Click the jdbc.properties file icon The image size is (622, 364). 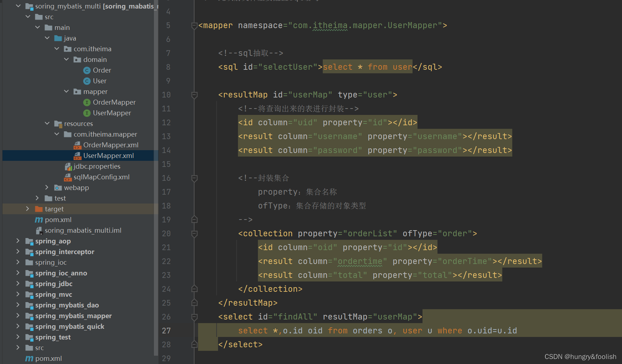pos(68,167)
